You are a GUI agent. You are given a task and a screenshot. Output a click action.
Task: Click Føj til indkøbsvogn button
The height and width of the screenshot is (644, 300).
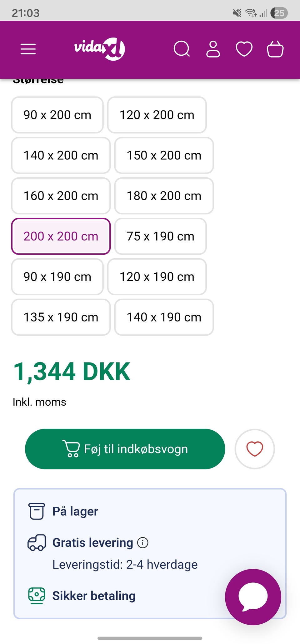[x=125, y=449]
